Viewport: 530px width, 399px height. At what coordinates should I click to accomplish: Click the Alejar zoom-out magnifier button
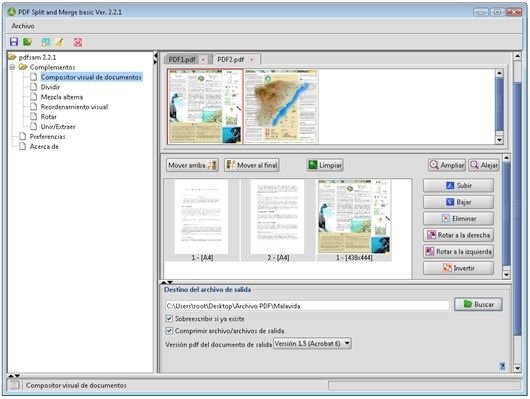[484, 165]
